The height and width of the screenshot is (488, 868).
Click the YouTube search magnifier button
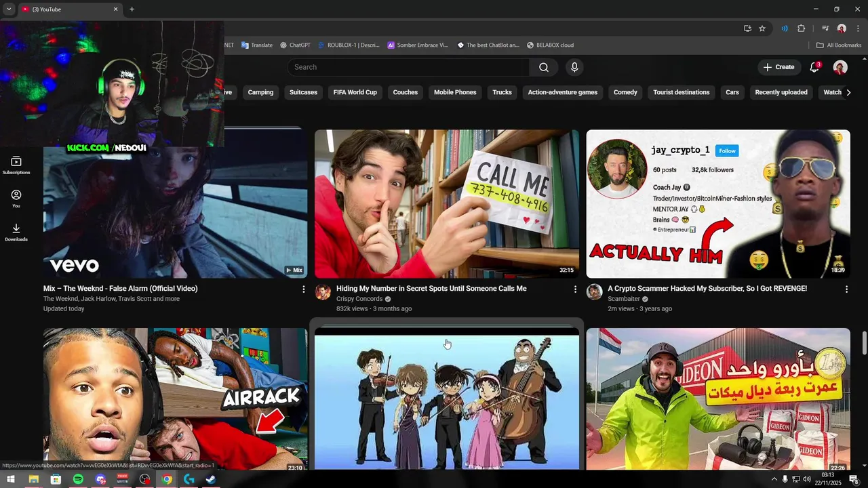[544, 67]
